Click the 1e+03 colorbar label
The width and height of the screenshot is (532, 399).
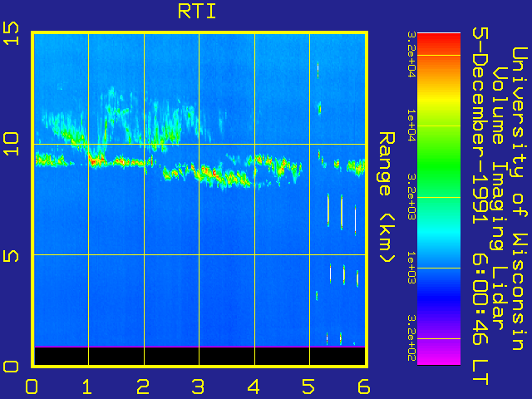click(x=411, y=268)
